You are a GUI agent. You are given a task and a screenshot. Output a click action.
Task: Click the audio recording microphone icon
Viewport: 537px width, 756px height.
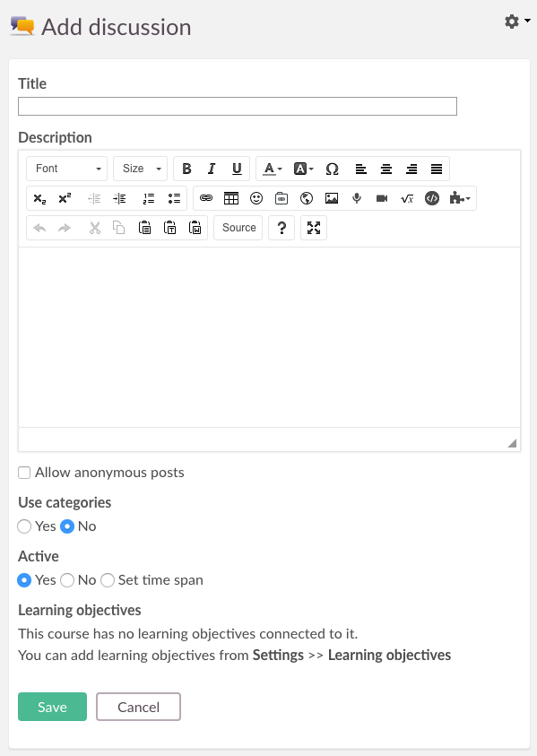pos(357,198)
